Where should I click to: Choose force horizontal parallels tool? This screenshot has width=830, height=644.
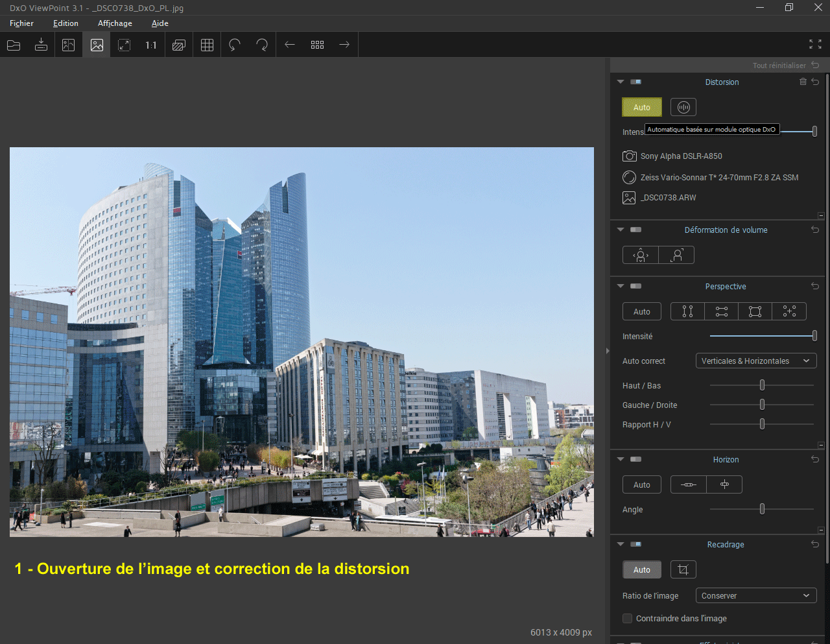[722, 311]
